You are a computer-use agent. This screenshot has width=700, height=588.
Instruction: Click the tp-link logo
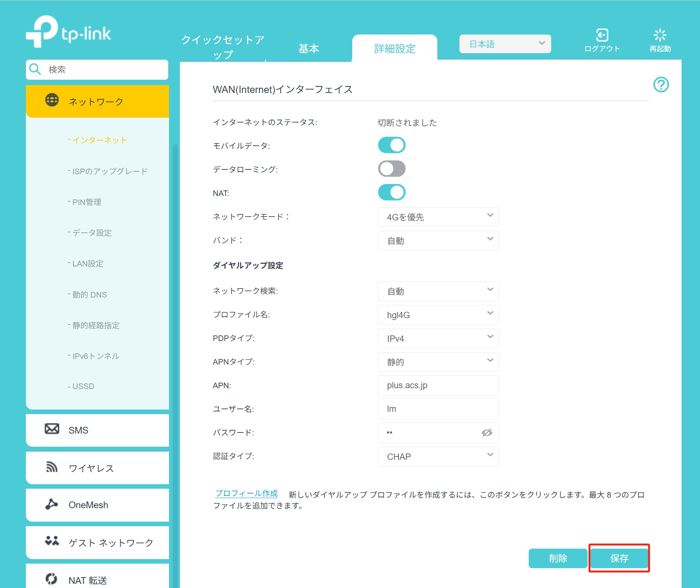(x=69, y=31)
